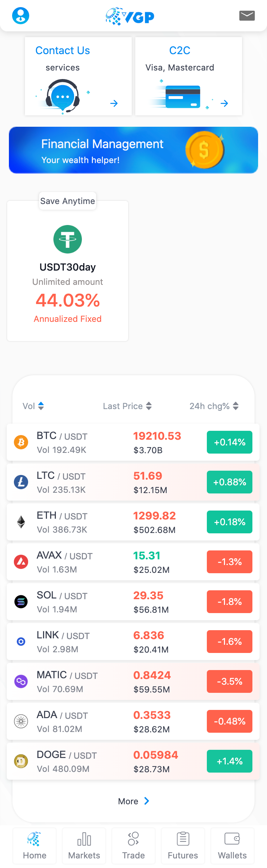Click the BTC +0.14% change button
This screenshot has width=267, height=868.
pos(230,442)
